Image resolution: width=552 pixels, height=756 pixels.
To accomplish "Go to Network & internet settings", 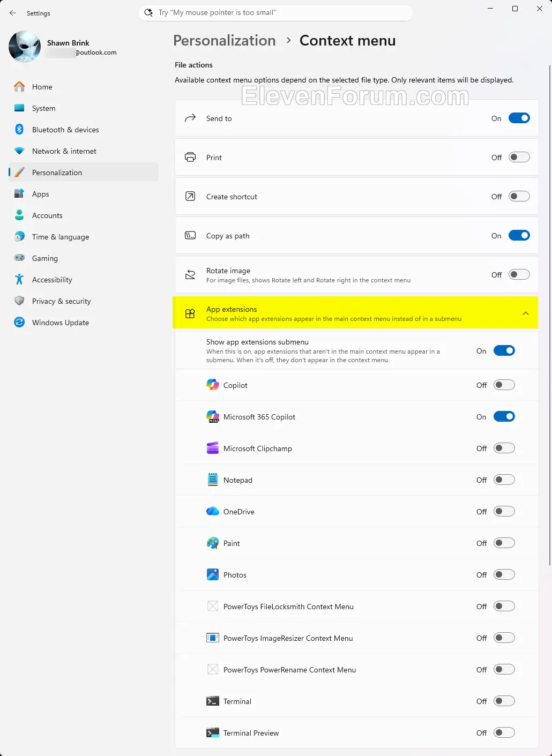I will point(84,151).
